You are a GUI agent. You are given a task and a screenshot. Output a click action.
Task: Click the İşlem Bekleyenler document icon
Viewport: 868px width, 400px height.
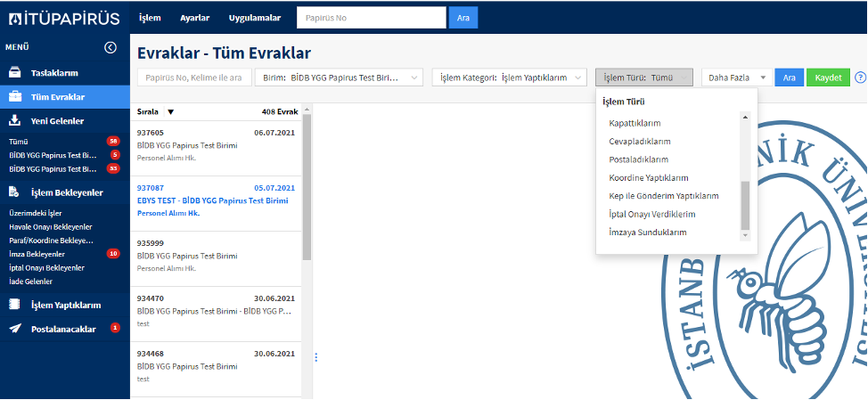15,192
